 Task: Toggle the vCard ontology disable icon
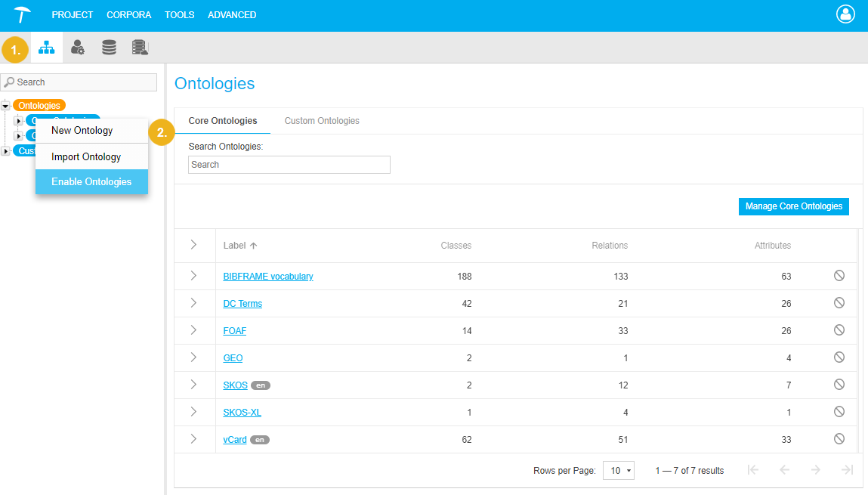pos(839,439)
